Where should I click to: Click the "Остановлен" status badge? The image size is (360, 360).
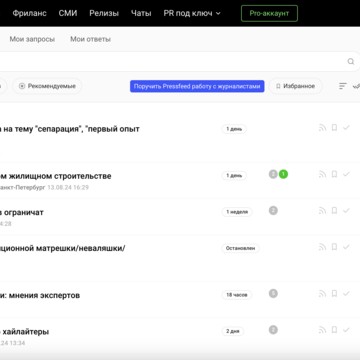(240, 248)
